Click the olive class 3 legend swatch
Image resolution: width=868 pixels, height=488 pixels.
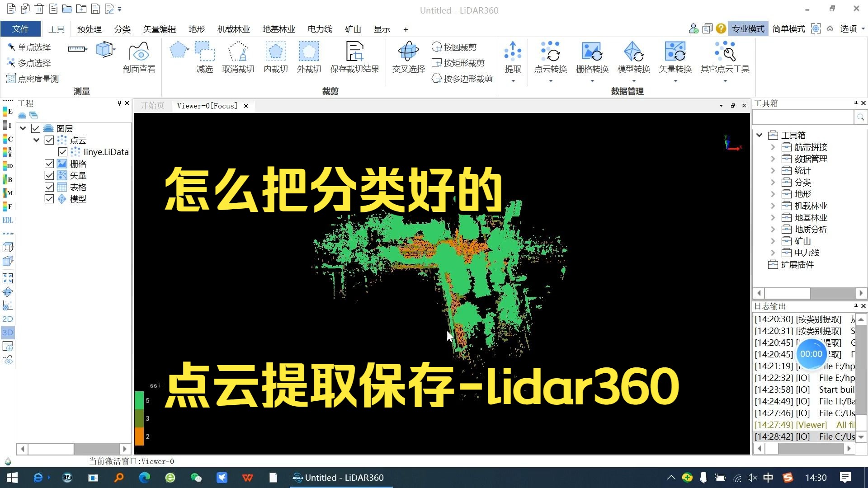139,418
